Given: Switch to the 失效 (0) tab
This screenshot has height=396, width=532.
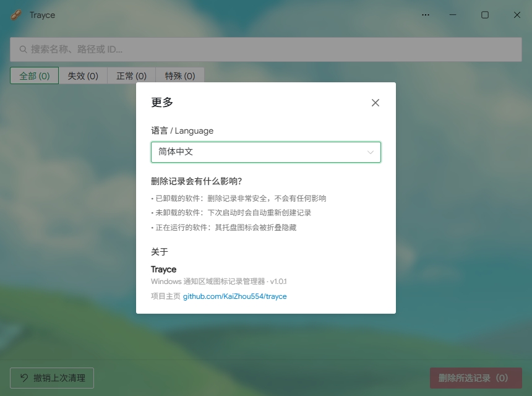Looking at the screenshot, I should (x=83, y=75).
